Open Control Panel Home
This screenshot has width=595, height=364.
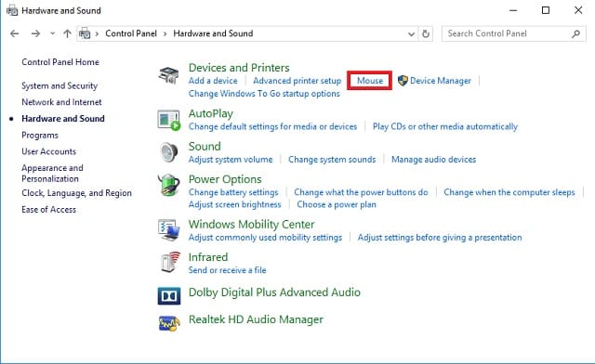click(60, 62)
